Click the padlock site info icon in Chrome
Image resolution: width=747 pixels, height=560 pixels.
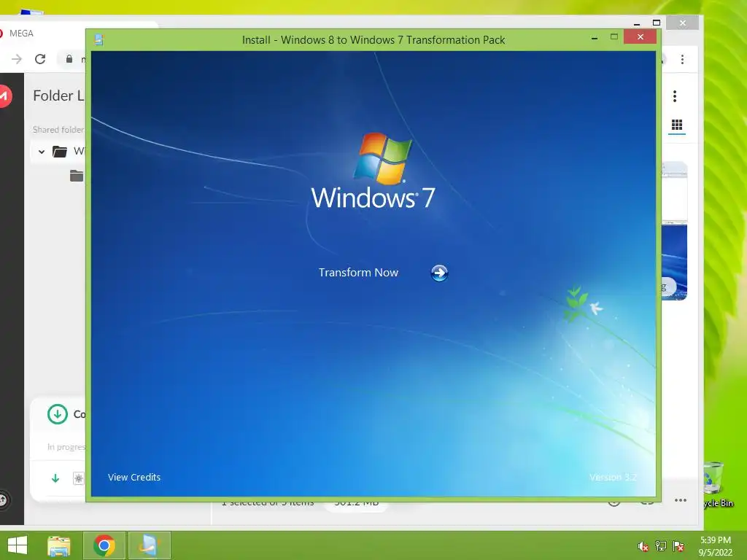[x=69, y=59]
